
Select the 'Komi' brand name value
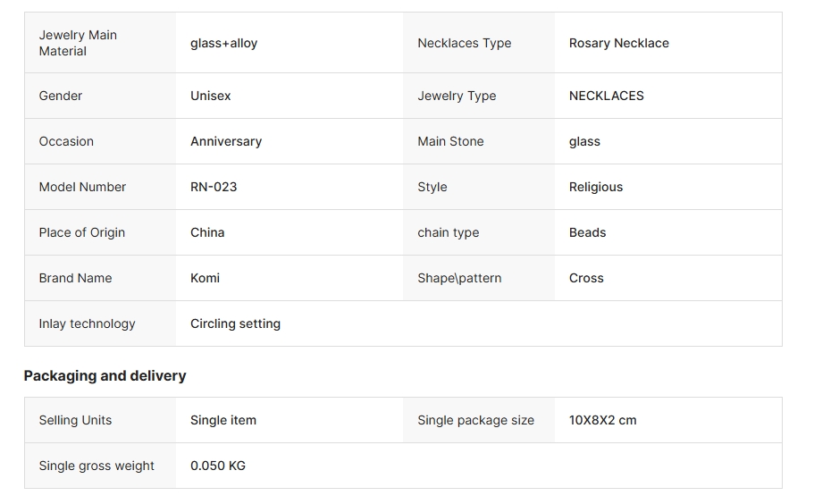click(205, 278)
